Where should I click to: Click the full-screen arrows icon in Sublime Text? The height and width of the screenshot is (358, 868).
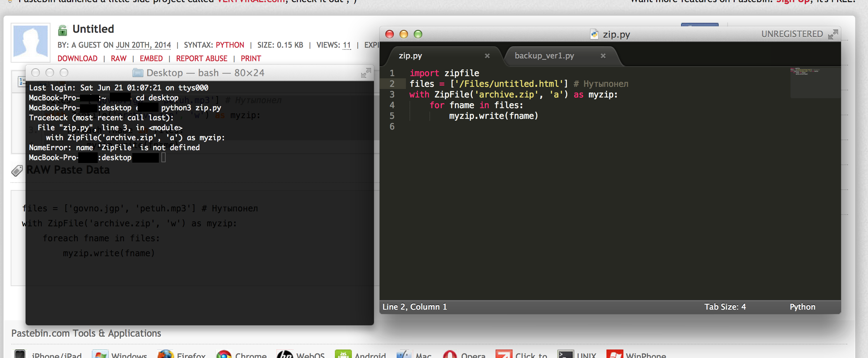pos(833,34)
